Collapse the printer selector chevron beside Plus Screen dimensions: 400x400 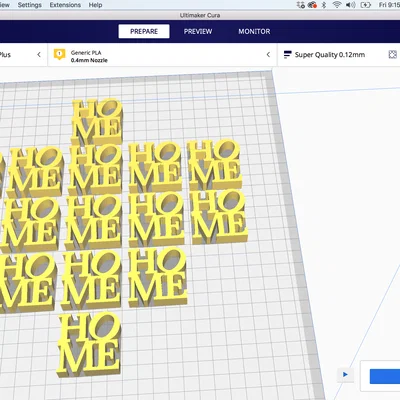coord(39,55)
